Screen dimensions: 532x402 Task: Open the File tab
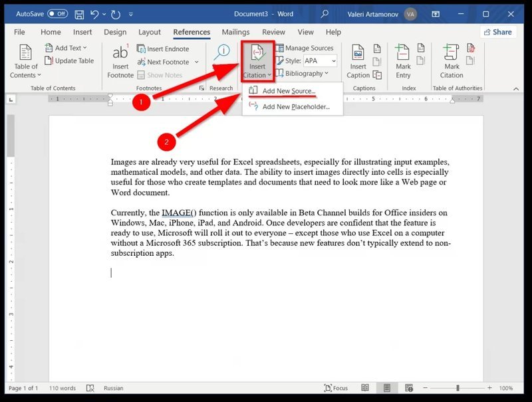tap(19, 32)
